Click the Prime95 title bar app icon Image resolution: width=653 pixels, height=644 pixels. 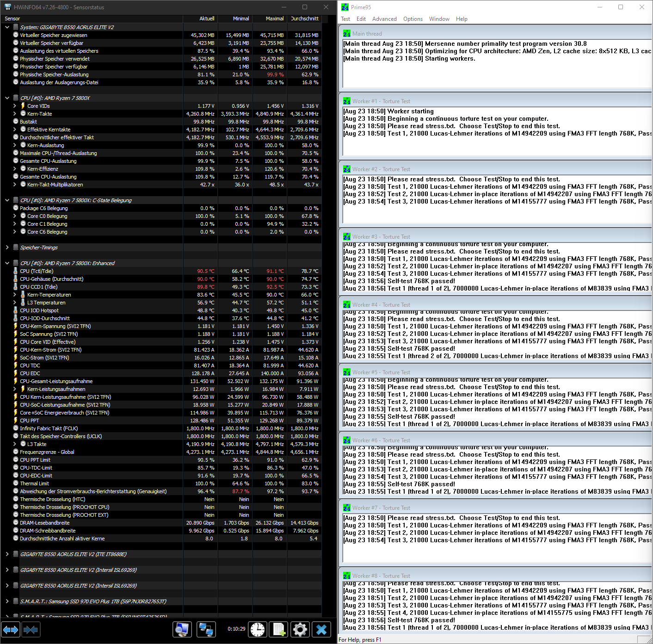click(x=345, y=7)
